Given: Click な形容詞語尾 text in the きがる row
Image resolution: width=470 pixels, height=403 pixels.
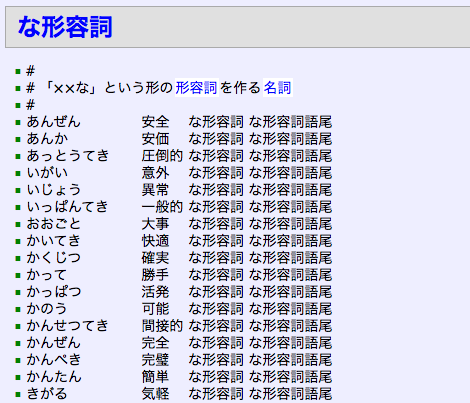Looking at the screenshot, I should (x=290, y=394).
